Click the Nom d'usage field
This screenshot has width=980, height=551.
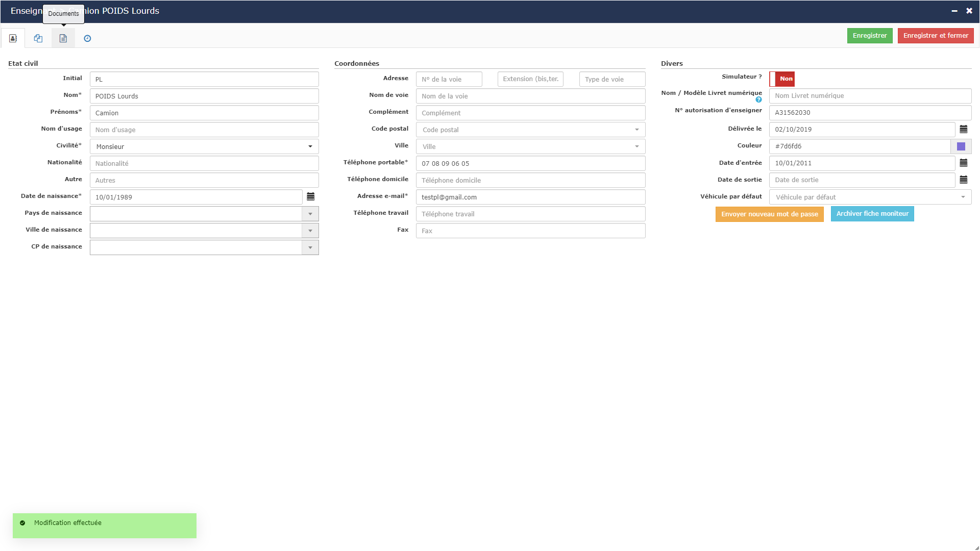pyautogui.click(x=204, y=130)
